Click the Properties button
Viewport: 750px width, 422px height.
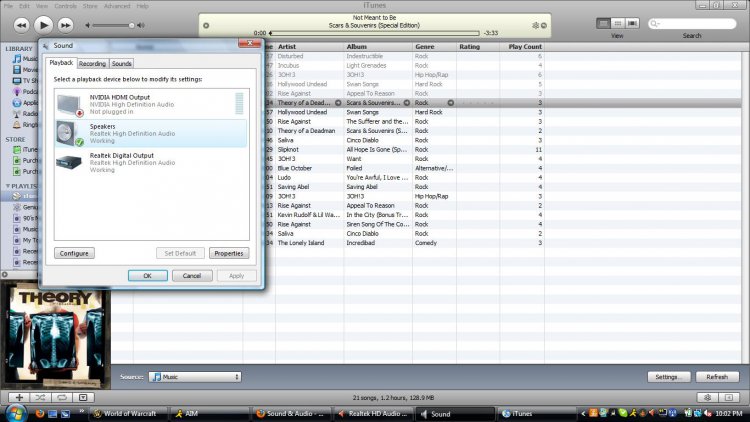coord(229,253)
